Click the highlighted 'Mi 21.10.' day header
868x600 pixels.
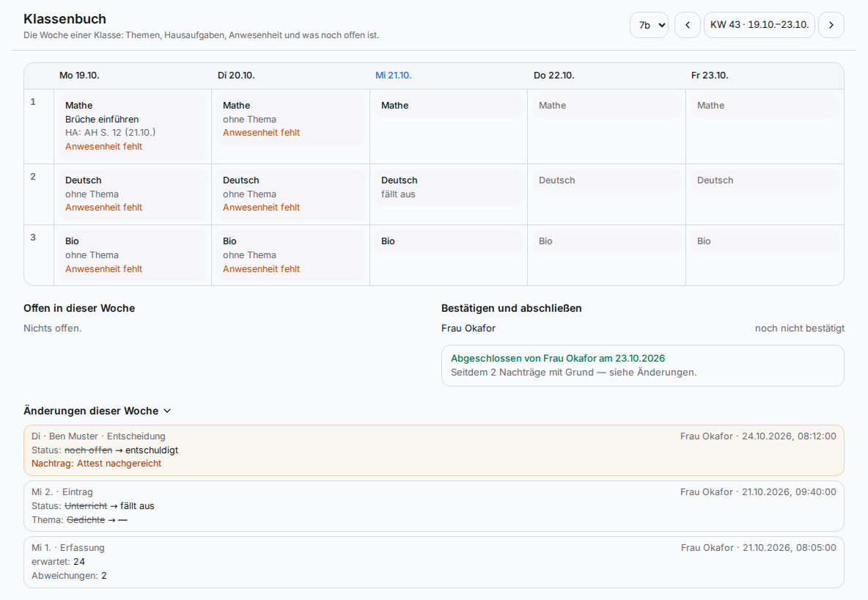point(394,76)
